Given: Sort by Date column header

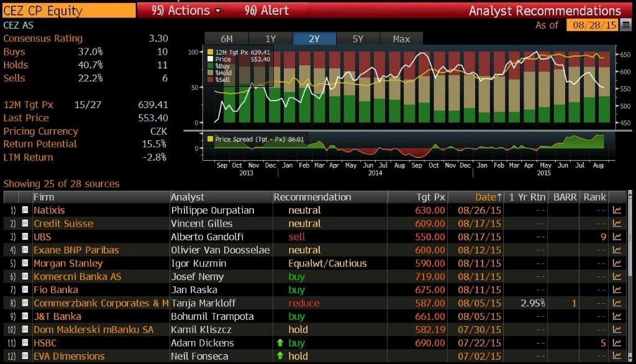Looking at the screenshot, I should (475, 197).
